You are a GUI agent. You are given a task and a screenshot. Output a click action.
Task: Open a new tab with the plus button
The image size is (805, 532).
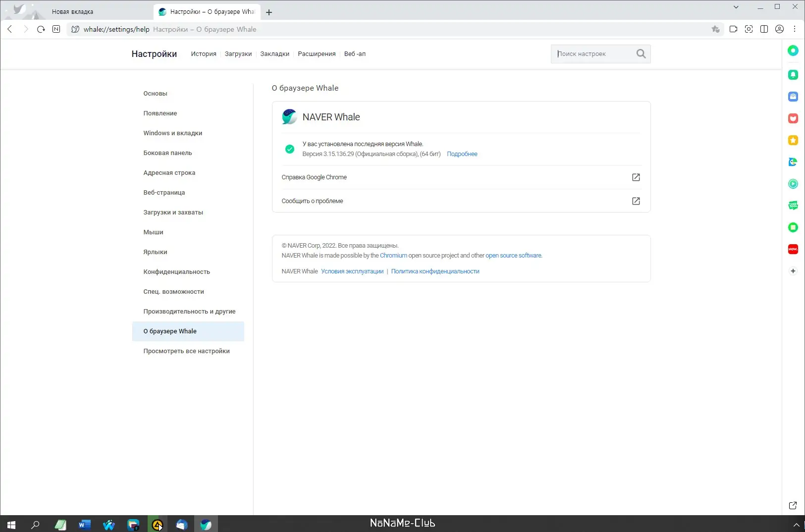pyautogui.click(x=269, y=12)
